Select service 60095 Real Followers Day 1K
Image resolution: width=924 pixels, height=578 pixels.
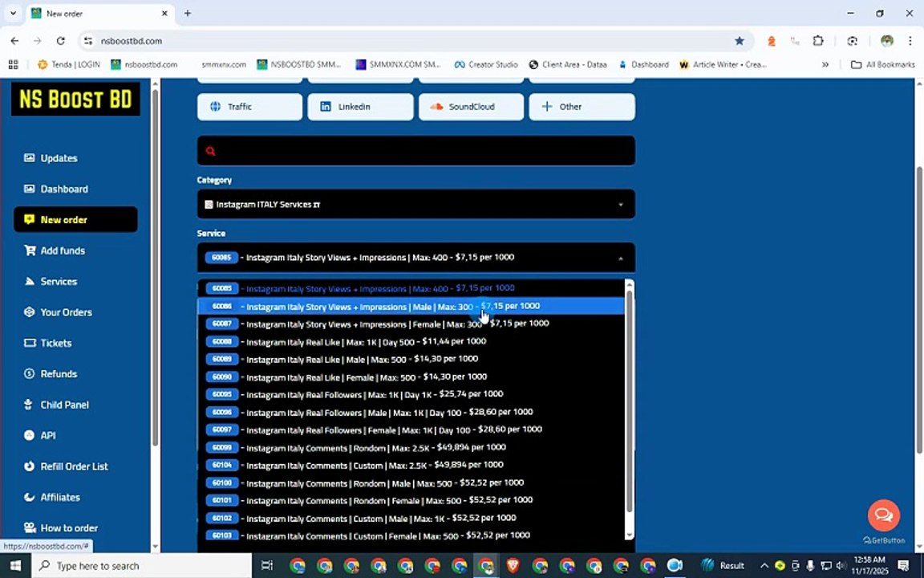[x=411, y=394]
